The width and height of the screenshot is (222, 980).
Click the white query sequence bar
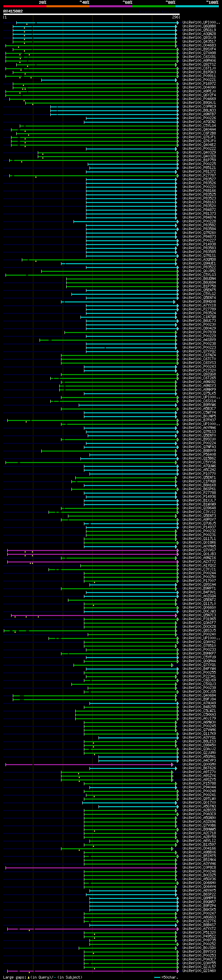(92, 14)
